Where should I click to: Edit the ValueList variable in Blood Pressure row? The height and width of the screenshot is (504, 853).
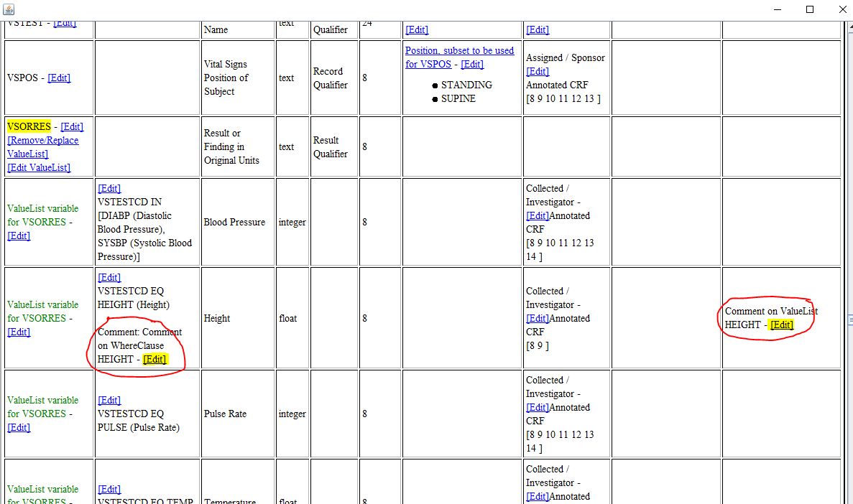[x=19, y=235]
